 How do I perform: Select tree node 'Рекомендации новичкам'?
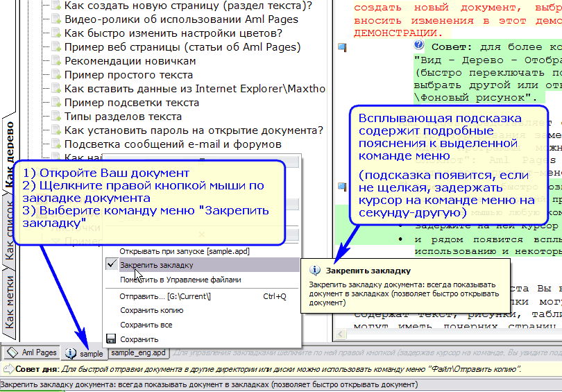130,61
